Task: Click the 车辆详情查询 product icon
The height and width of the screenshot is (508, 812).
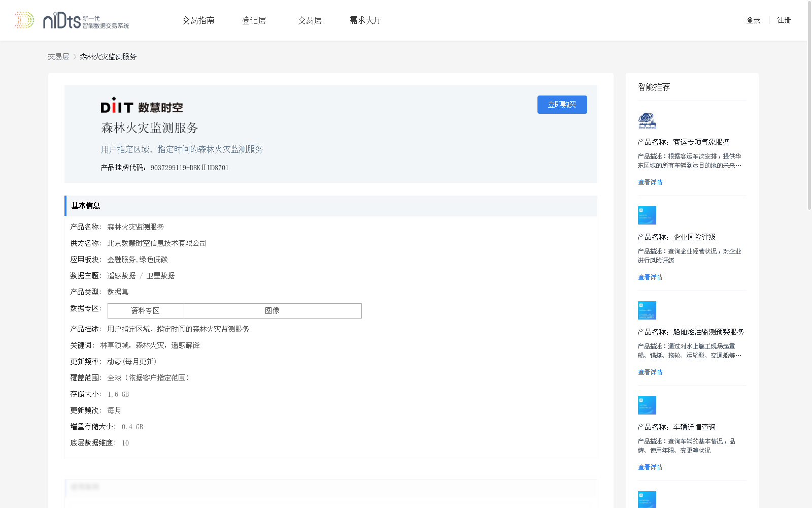Action: pos(647,405)
